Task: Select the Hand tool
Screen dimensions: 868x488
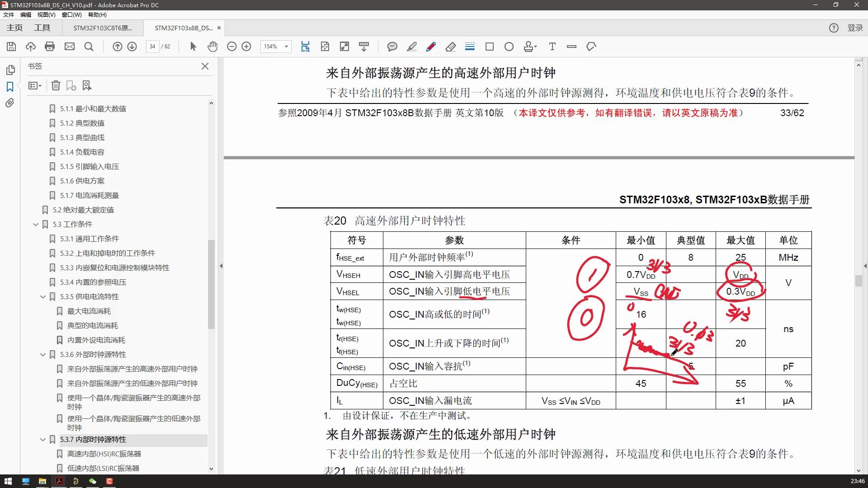Action: pyautogui.click(x=212, y=47)
